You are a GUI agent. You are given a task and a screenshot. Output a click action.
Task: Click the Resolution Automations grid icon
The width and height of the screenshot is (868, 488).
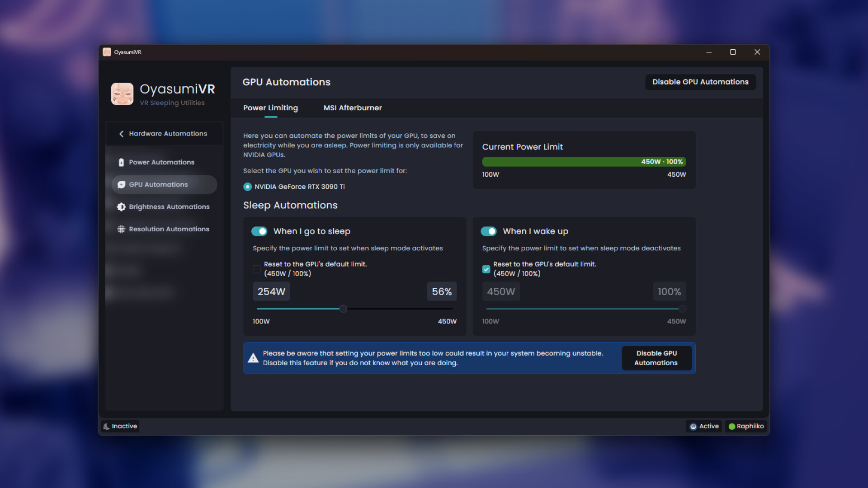coord(121,229)
